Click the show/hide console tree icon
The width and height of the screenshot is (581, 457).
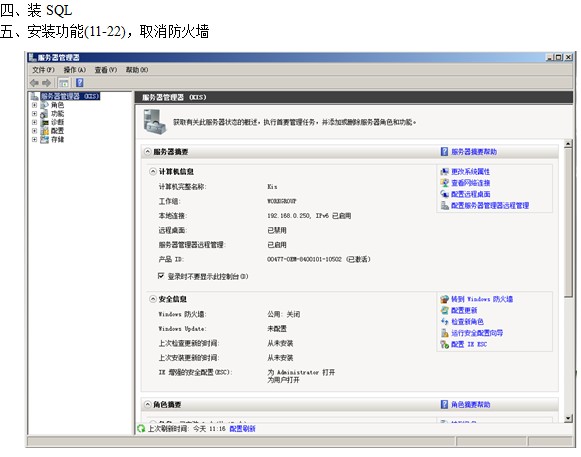pyautogui.click(x=64, y=83)
